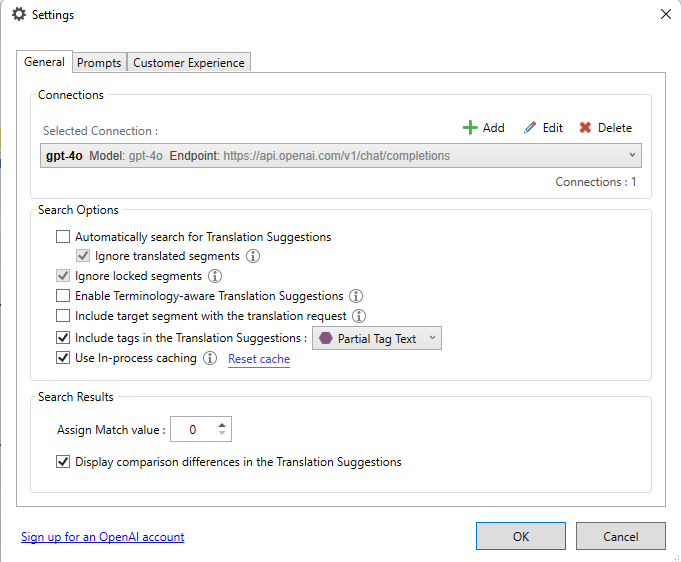Click info icon beside Include target segment option

coord(358,316)
